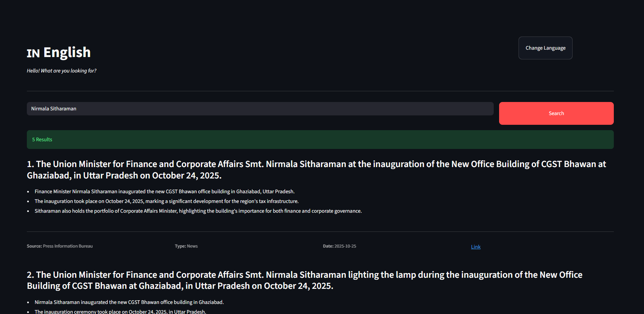Click the divider above the source metadata
The image size is (644, 314).
[320, 231]
